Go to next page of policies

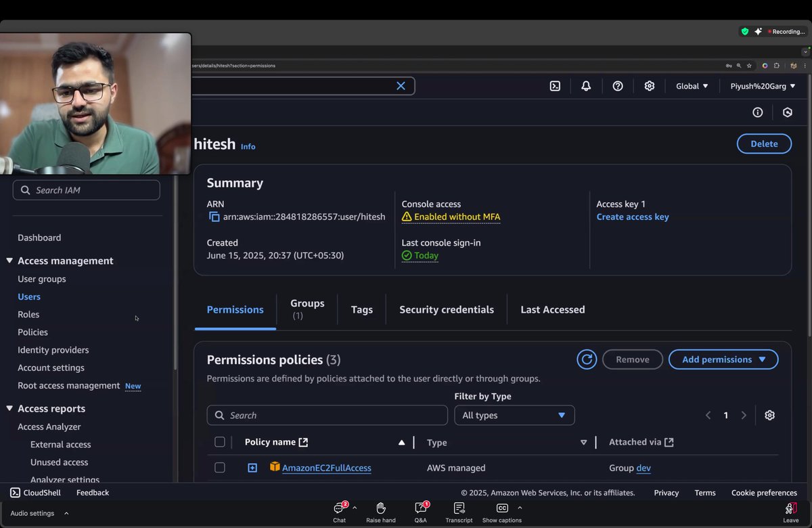(744, 416)
